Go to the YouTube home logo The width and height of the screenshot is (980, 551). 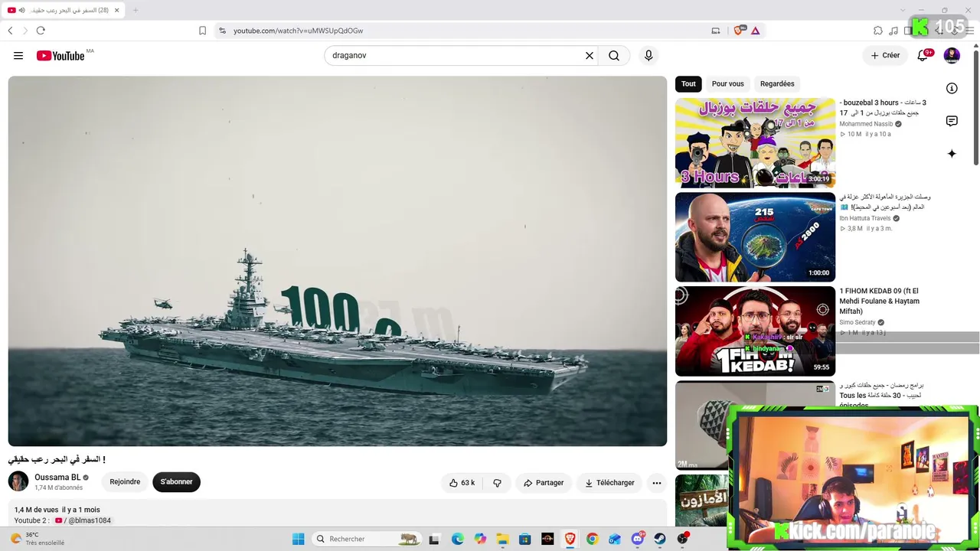pos(60,56)
